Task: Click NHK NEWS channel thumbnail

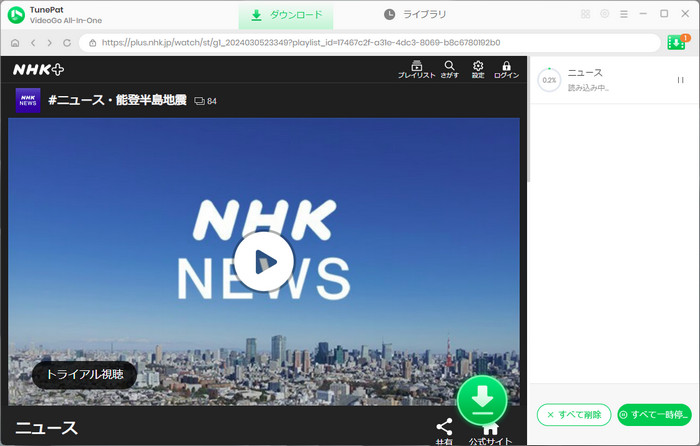Action: pyautogui.click(x=28, y=100)
